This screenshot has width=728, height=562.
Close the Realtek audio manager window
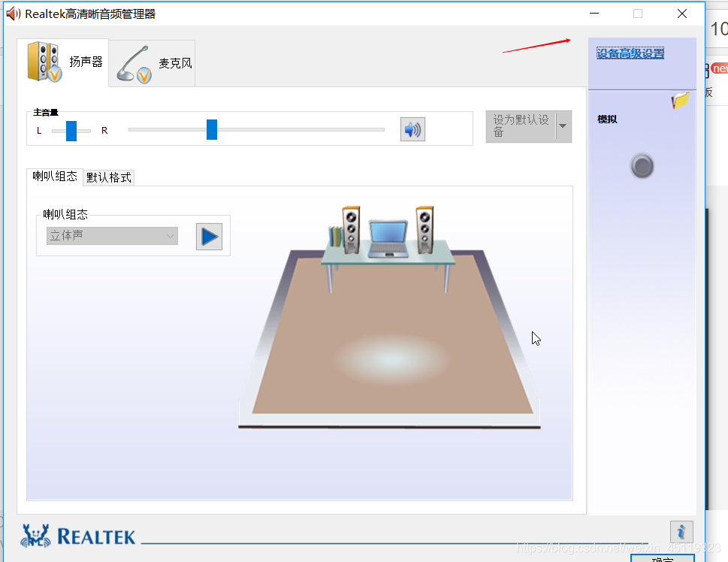[x=681, y=14]
